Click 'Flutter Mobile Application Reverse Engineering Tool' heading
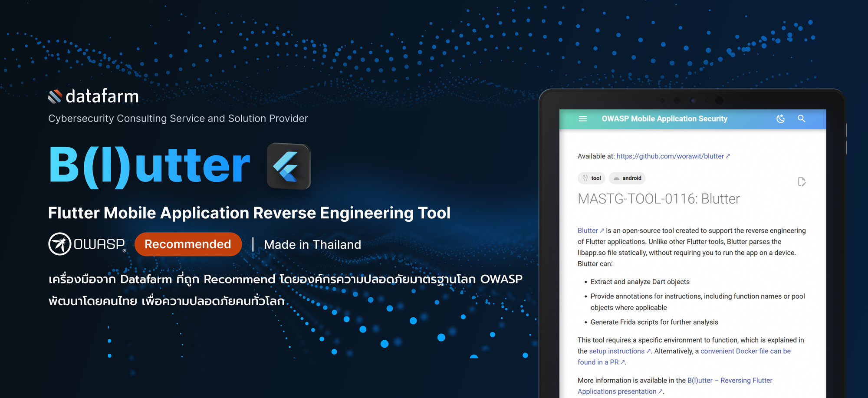The image size is (868, 398). click(249, 213)
